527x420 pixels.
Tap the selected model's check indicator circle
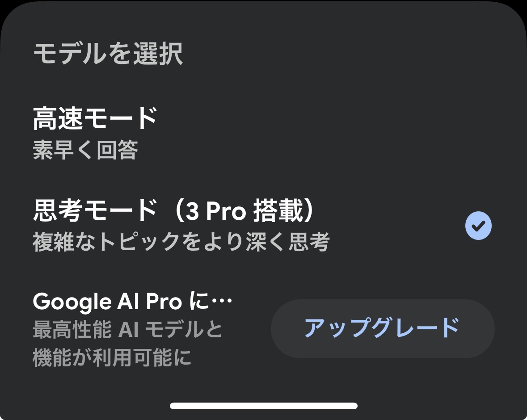[x=478, y=225]
